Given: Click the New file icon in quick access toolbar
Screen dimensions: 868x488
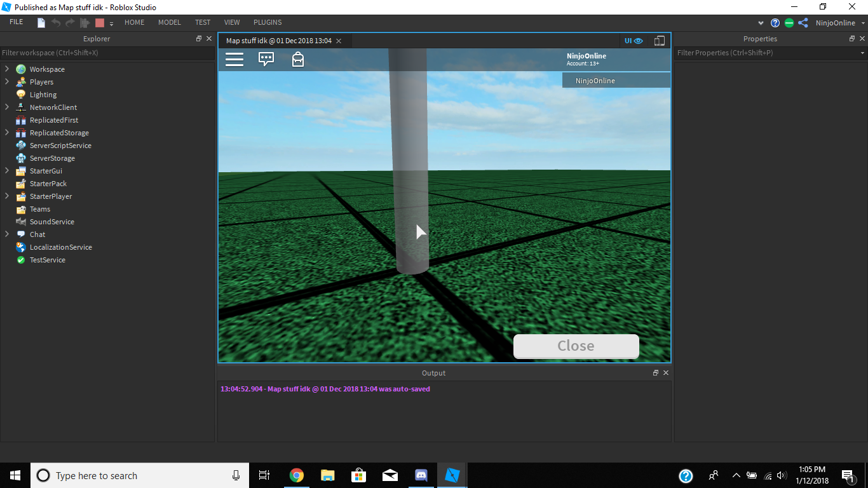Looking at the screenshot, I should 41,23.
